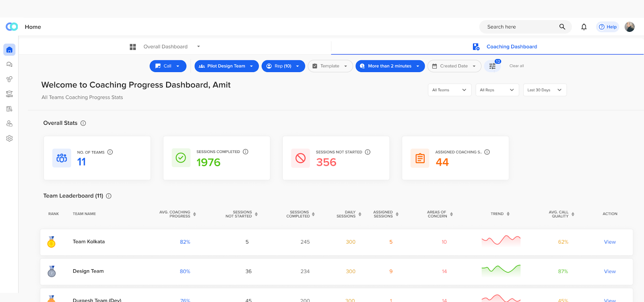Click the Overall Dashboard grid icon

tap(133, 47)
